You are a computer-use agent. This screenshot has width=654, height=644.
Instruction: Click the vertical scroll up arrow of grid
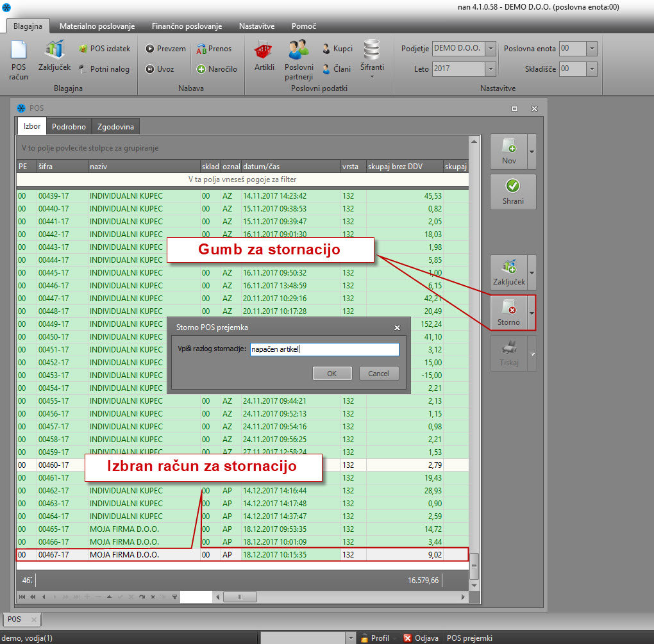coord(474,142)
